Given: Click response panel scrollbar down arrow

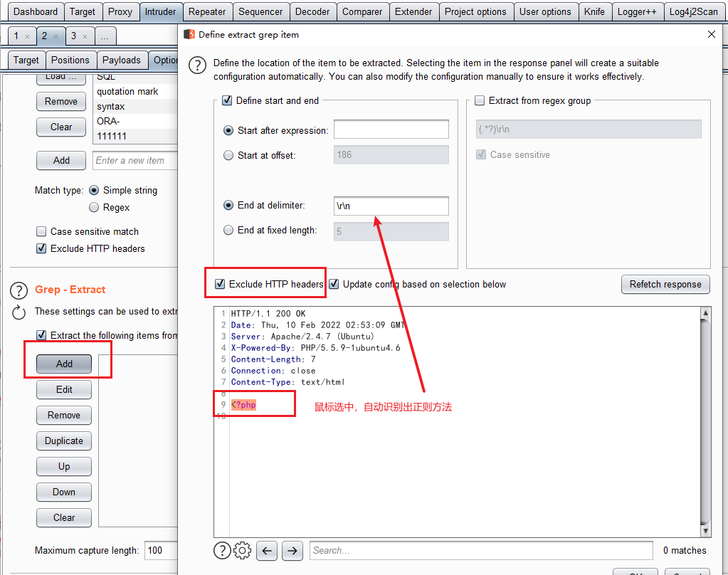Looking at the screenshot, I should pos(705,531).
